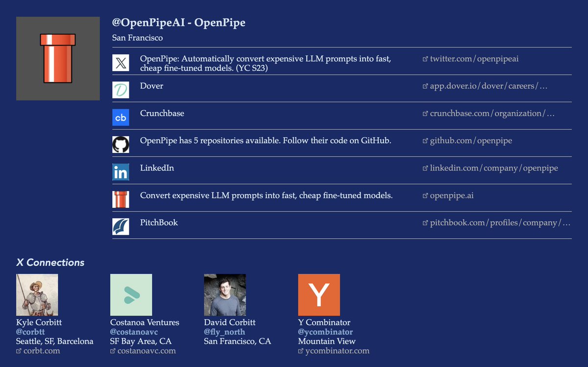Click the Mountain View location
This screenshot has width=588, height=367.
pos(327,341)
